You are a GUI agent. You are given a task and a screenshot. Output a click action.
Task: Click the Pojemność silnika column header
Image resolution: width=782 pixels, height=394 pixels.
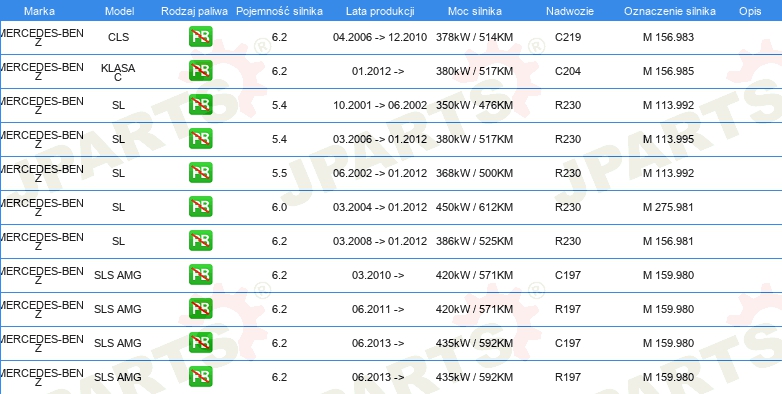pyautogui.click(x=279, y=11)
